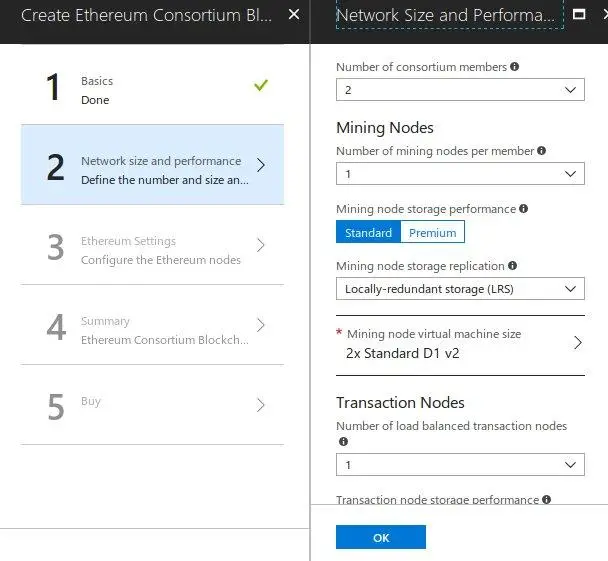Click info icon for Transaction node storage performance
The image size is (608, 561).
pyautogui.click(x=546, y=499)
